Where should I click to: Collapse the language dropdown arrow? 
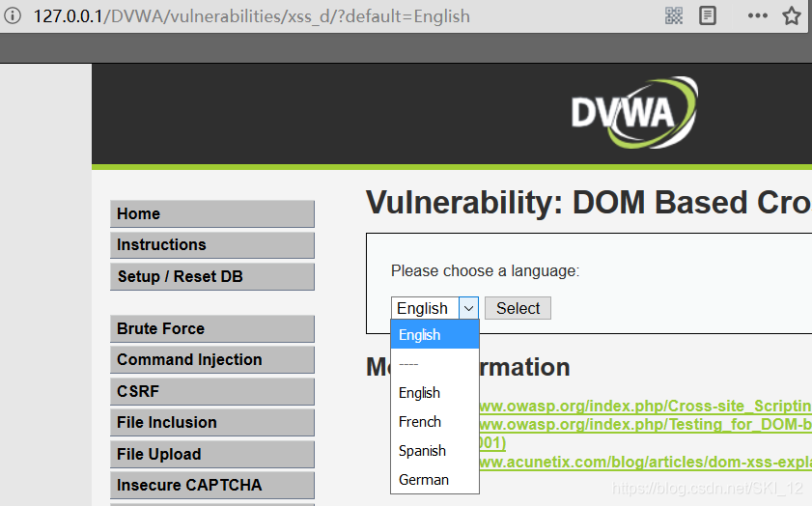[468, 309]
